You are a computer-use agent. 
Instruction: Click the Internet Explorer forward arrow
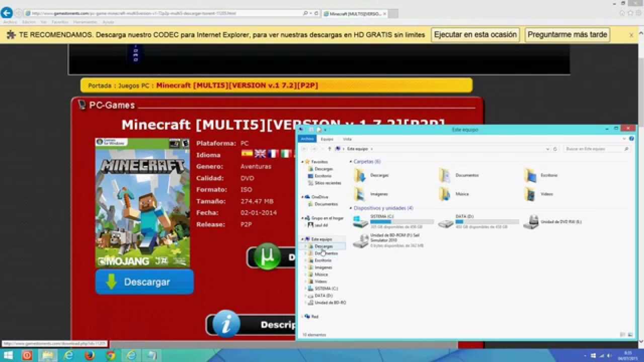19,13
